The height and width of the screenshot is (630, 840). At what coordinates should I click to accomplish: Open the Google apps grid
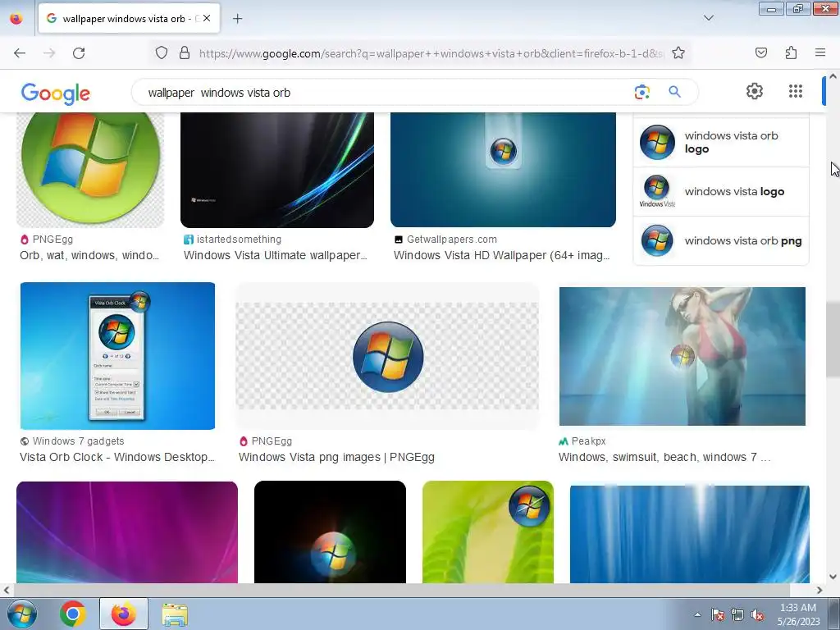click(796, 91)
